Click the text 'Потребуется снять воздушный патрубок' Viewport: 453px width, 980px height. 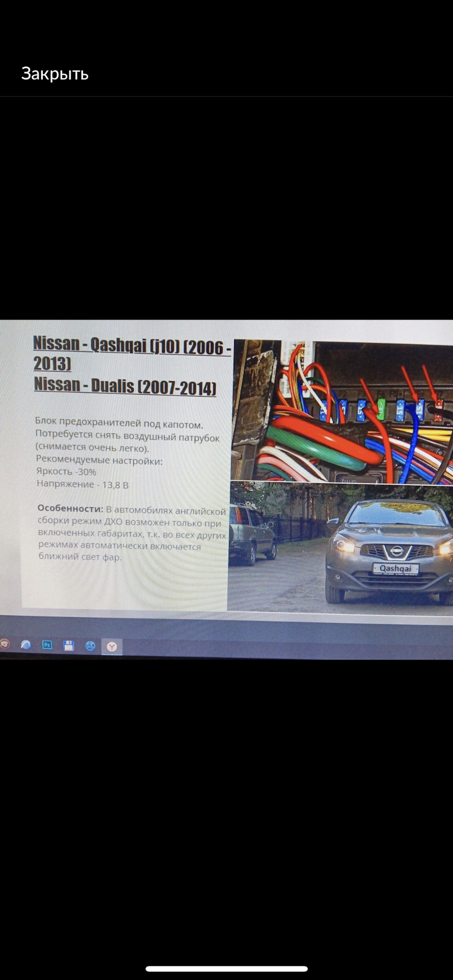point(128,436)
